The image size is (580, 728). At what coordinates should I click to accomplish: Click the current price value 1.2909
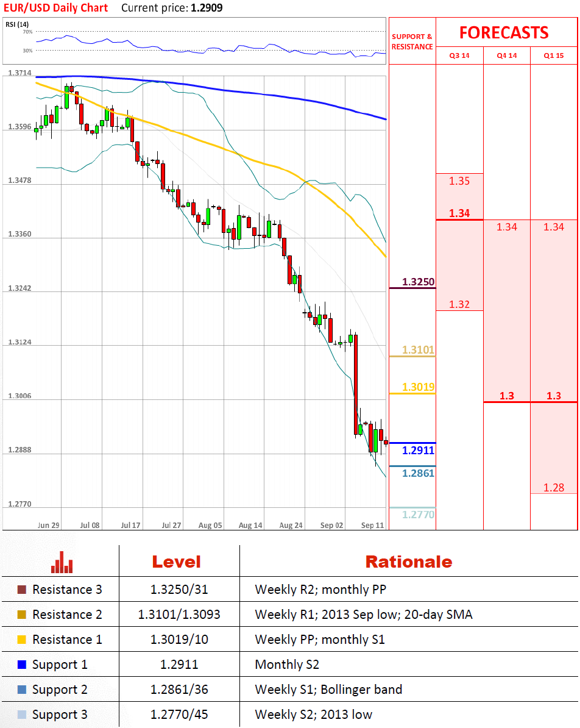pos(207,8)
